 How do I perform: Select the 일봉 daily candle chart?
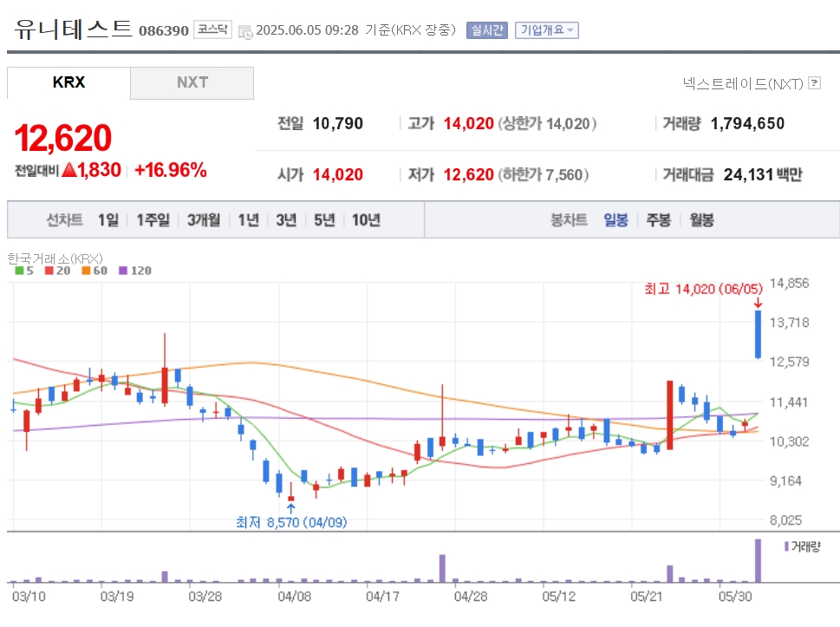click(x=615, y=219)
